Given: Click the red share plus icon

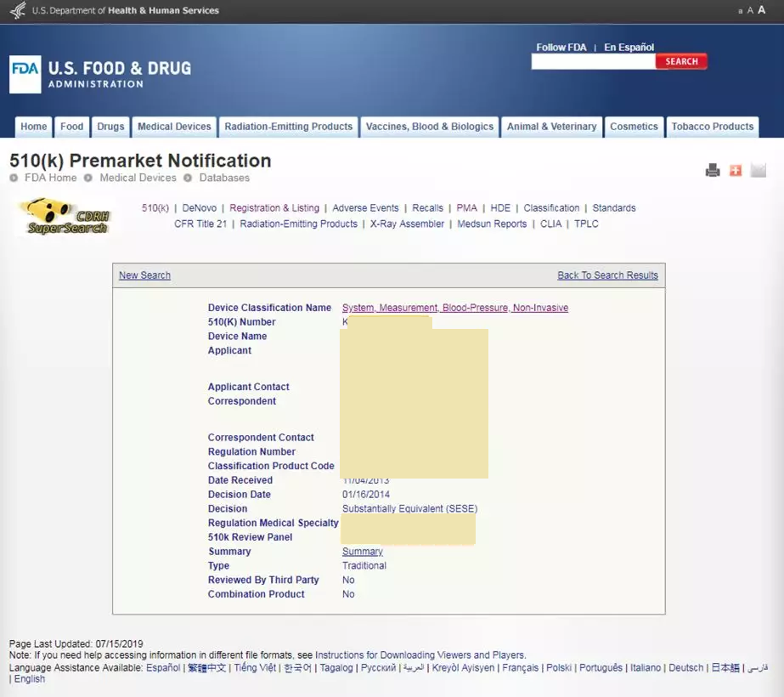Looking at the screenshot, I should point(736,171).
